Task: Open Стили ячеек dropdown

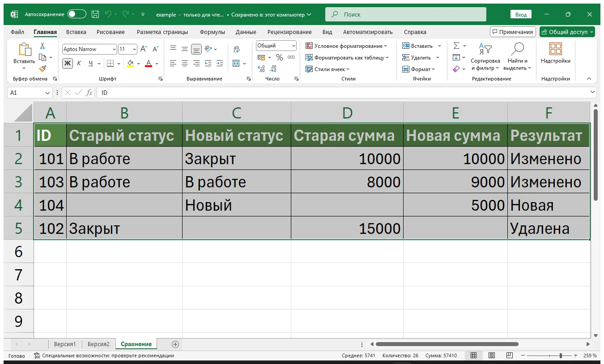Action: (328, 69)
